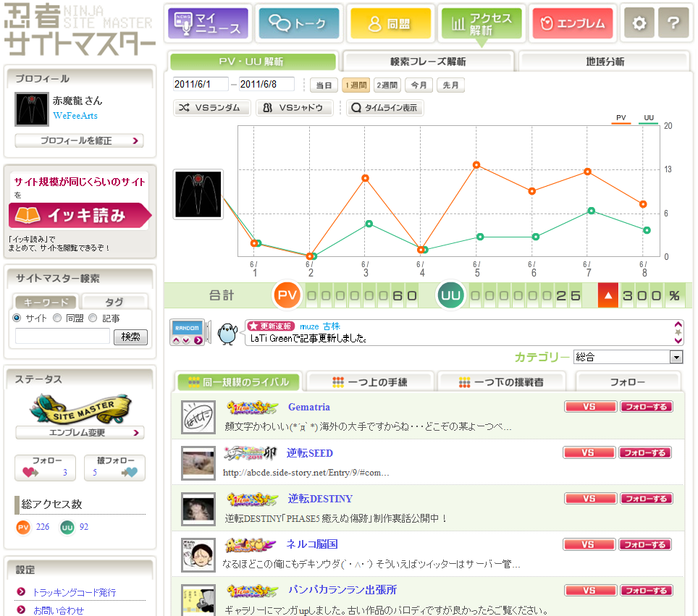Click エンブレム変更 button
This screenshot has width=698, height=616.
point(80,433)
